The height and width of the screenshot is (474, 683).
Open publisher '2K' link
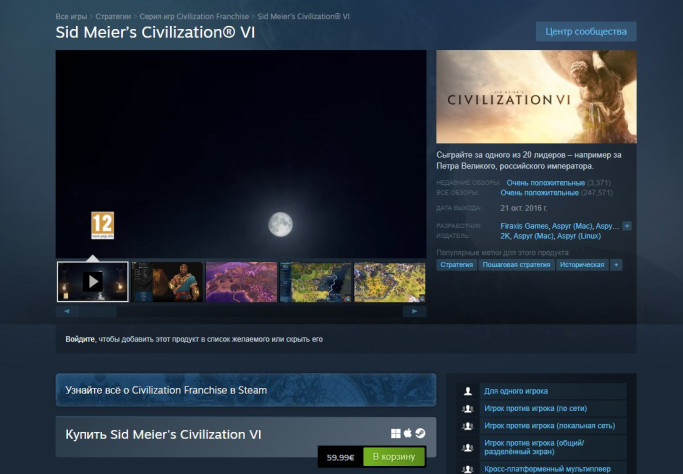coord(505,236)
